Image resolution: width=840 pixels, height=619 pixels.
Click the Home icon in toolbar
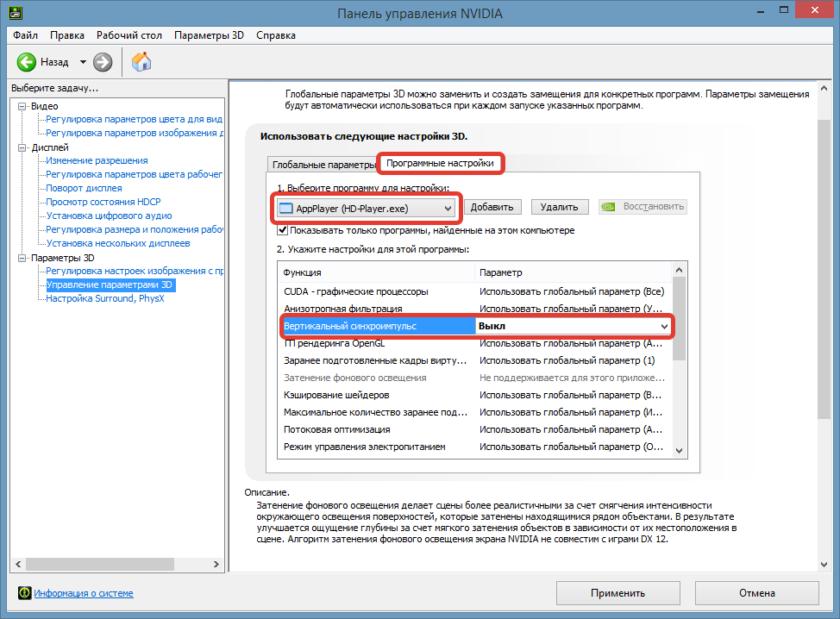click(x=141, y=62)
